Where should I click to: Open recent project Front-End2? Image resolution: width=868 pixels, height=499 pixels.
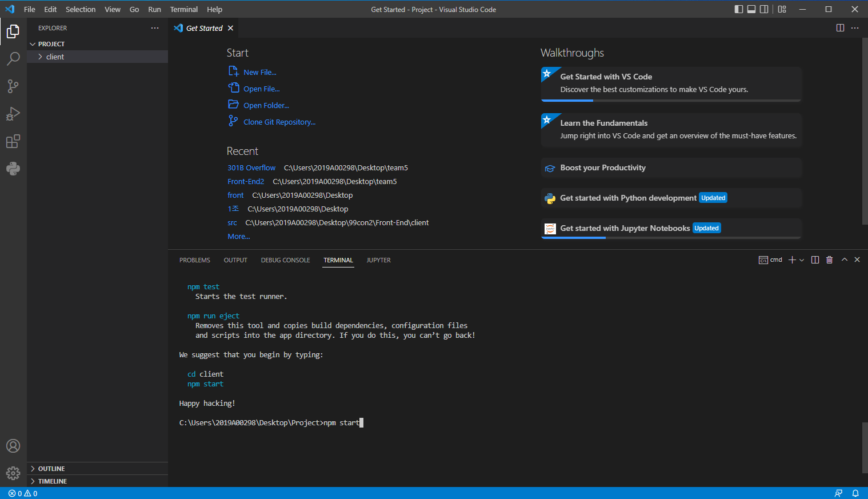(x=246, y=181)
